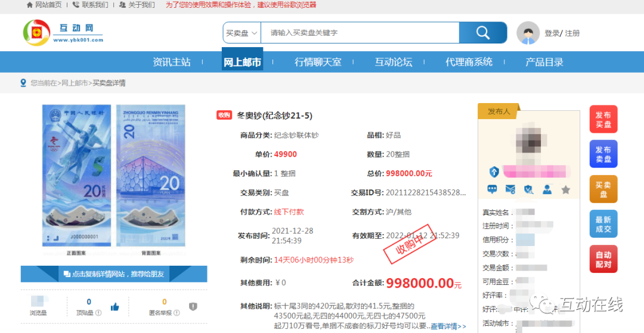Click quantity value 20整捆
This screenshot has height=333, width=644.
398,154
